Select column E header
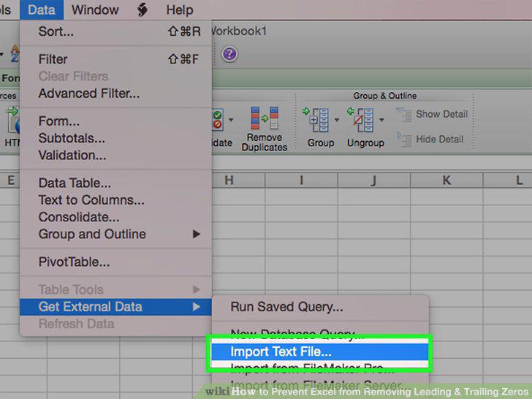Image resolution: width=532 pixels, height=399 pixels. click(10, 180)
